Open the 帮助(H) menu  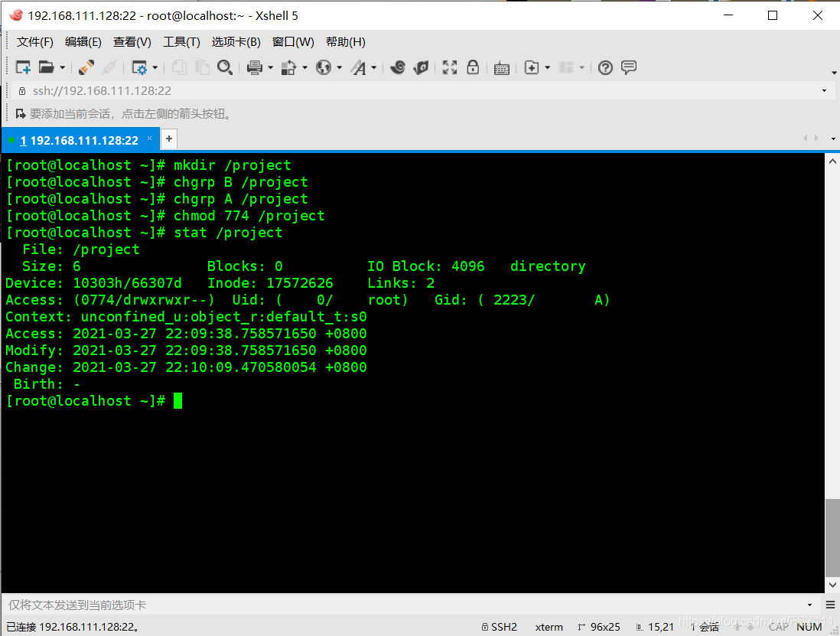(x=346, y=42)
